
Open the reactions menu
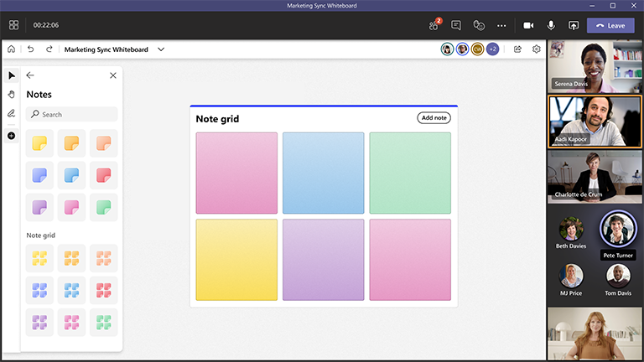(x=479, y=25)
